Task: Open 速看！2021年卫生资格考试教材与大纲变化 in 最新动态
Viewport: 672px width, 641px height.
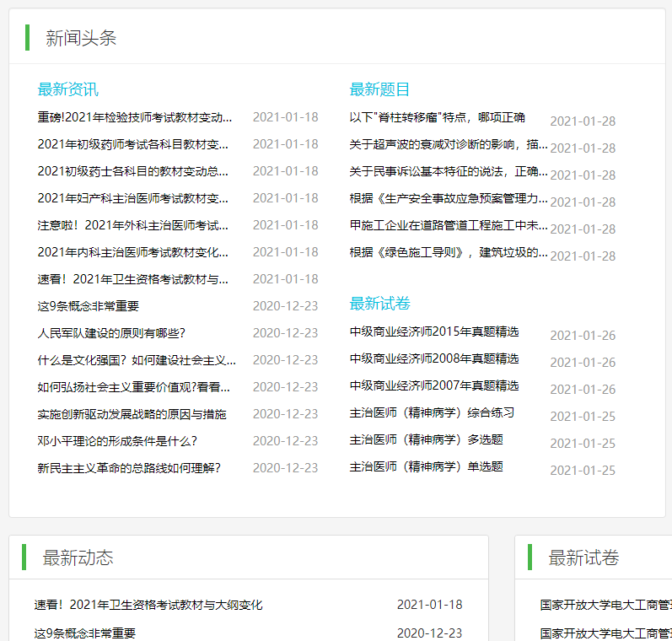Action: (148, 605)
